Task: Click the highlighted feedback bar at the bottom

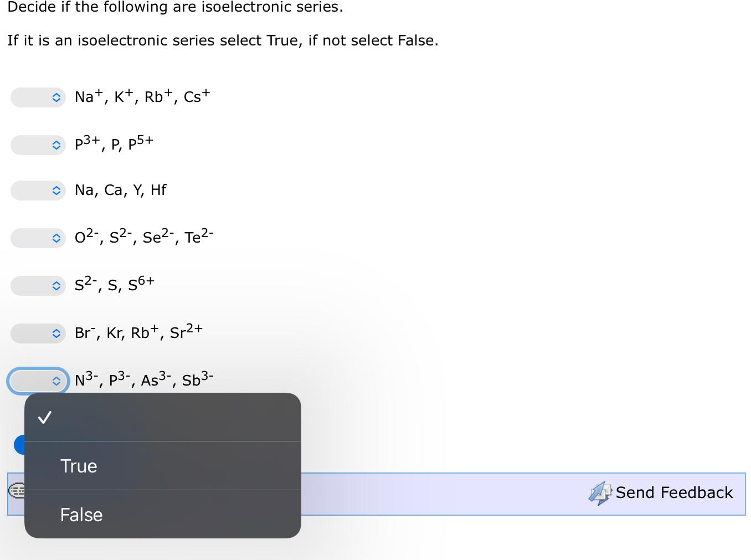Action: (443, 493)
